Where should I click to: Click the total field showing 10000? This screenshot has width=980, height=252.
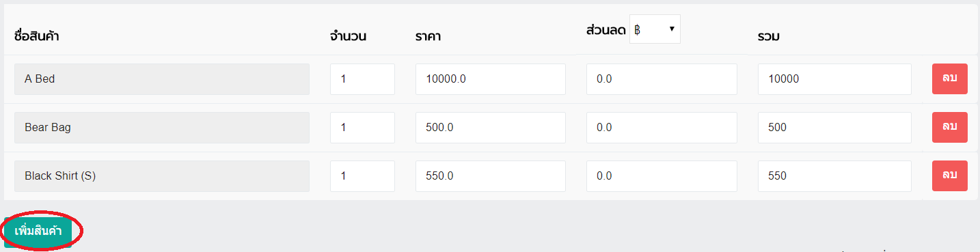point(834,79)
